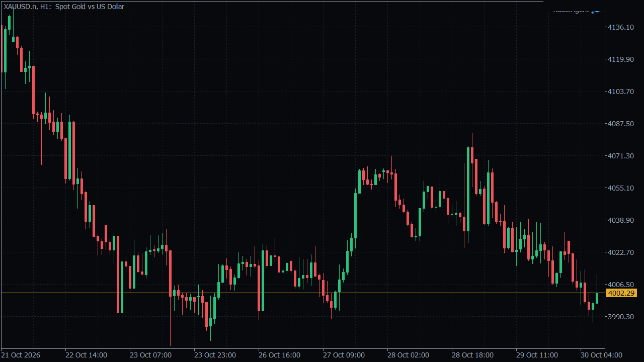The image size is (644, 362).
Task: Click the 30 Oct 04:00 time label
Action: point(602,355)
